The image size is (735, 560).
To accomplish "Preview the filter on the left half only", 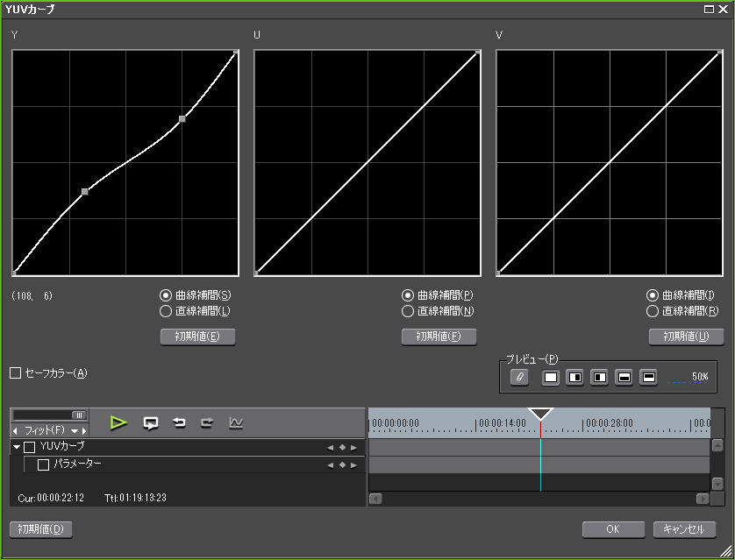I will pyautogui.click(x=575, y=377).
